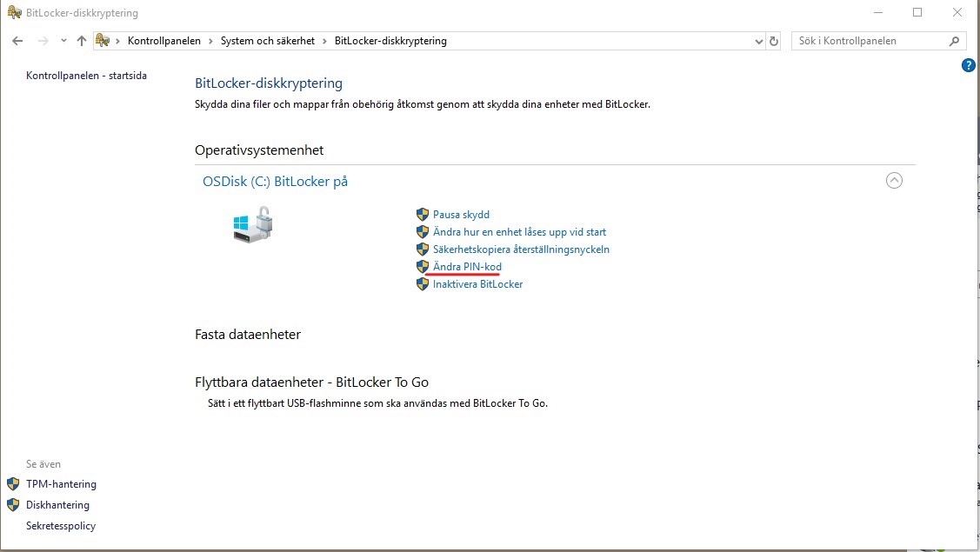
Task: Click the BitLocker window title bar icon
Action: [15, 12]
